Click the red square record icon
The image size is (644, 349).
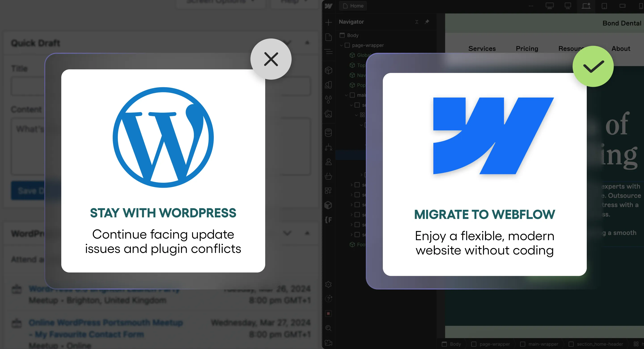(x=328, y=313)
